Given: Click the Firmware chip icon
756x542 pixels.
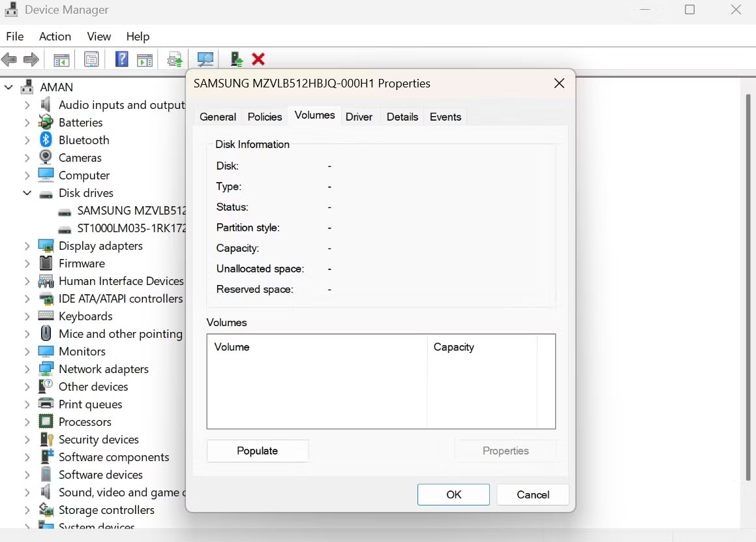Looking at the screenshot, I should coord(46,263).
